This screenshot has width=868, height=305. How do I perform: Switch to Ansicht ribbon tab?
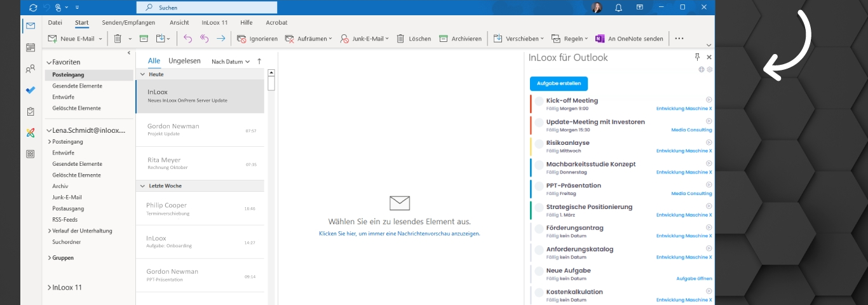pos(179,22)
